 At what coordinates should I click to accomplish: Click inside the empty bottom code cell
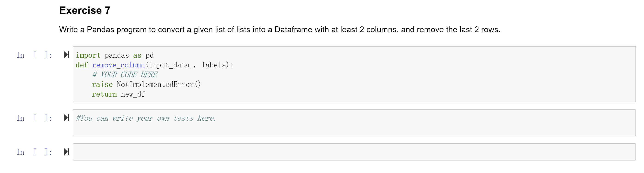tap(354, 152)
